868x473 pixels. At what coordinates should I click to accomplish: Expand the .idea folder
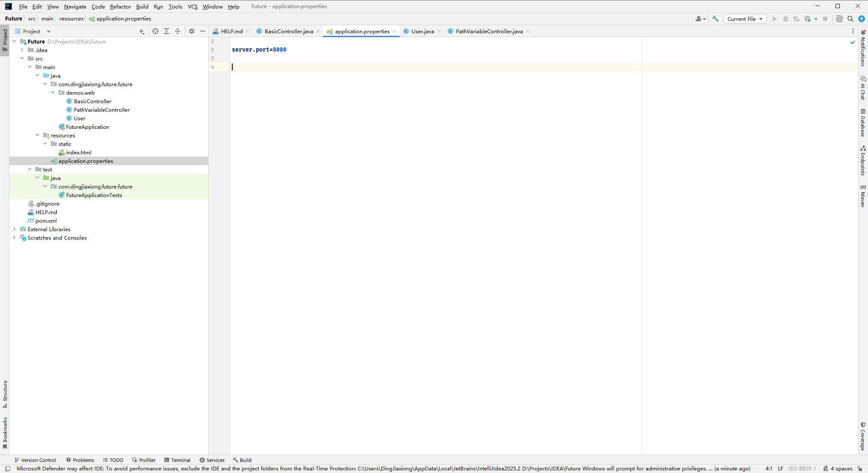[22, 50]
